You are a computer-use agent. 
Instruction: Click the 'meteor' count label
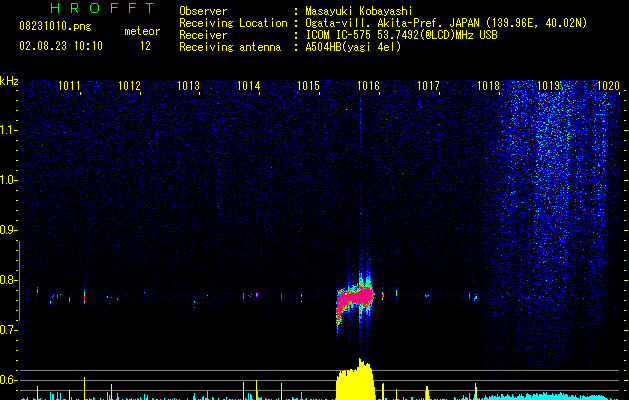tap(142, 31)
